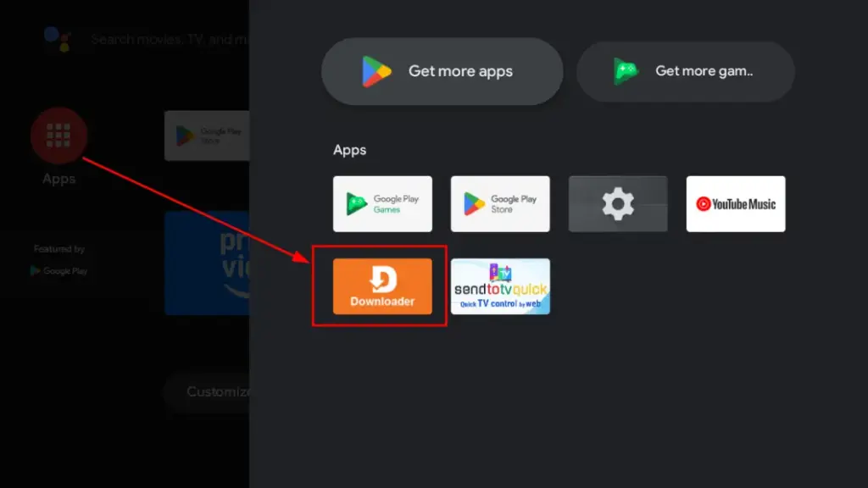Viewport: 868px width, 488px height.
Task: Select the Get more games button
Action: point(685,71)
